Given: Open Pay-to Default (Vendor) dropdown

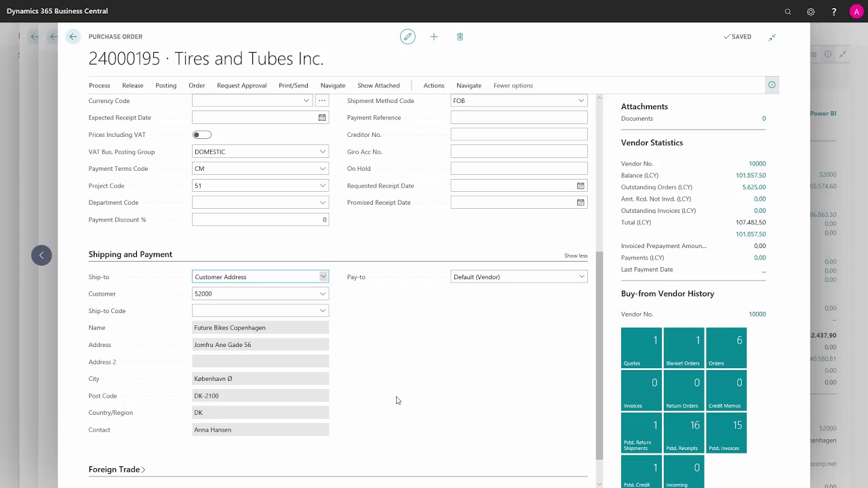Looking at the screenshot, I should pos(581,277).
